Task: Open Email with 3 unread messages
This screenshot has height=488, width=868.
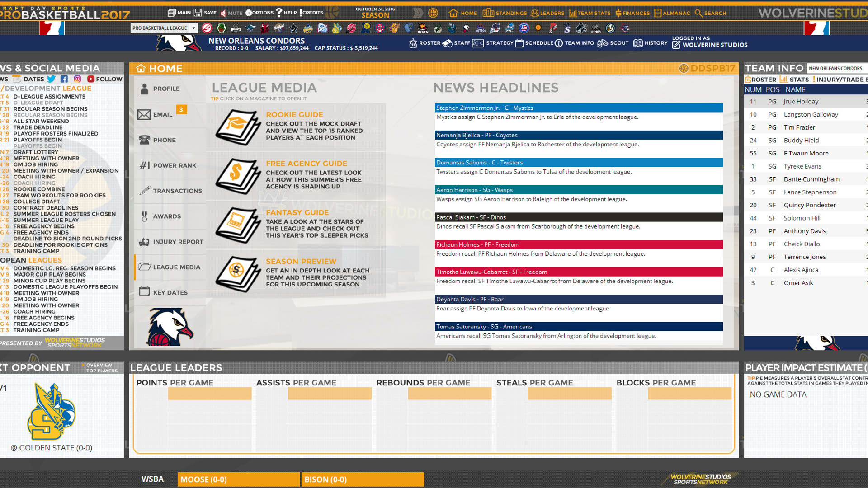Action: click(x=170, y=114)
